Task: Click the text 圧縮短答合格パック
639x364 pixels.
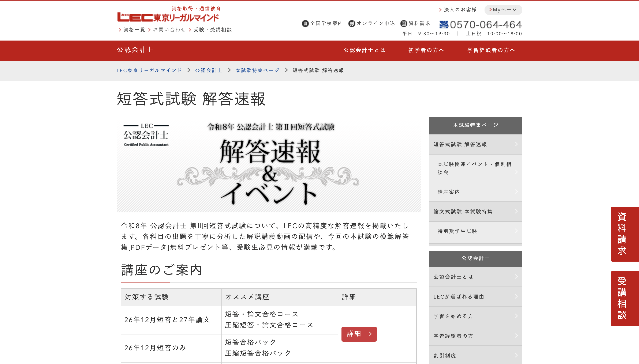Action: tap(258, 353)
